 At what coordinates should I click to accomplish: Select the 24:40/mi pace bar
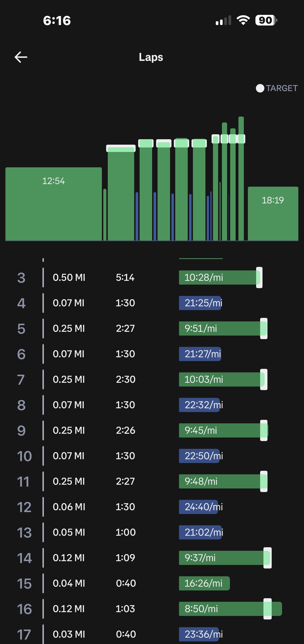tap(198, 507)
